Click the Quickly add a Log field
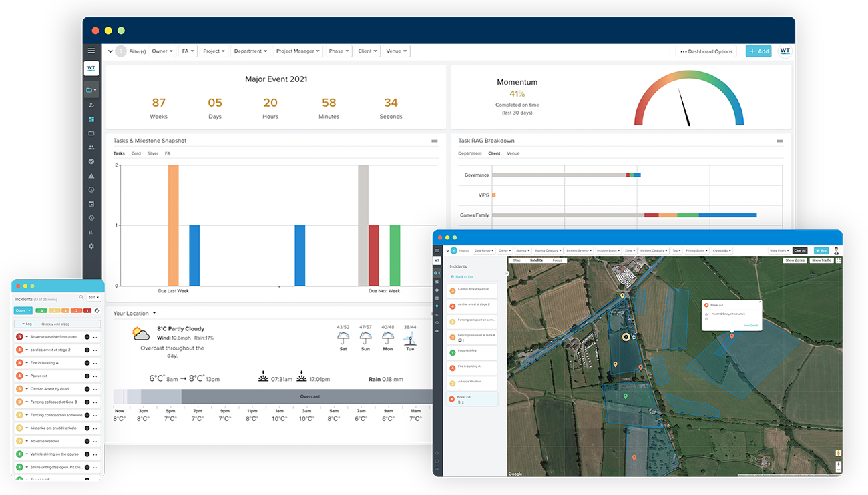868x495 pixels. pos(69,324)
